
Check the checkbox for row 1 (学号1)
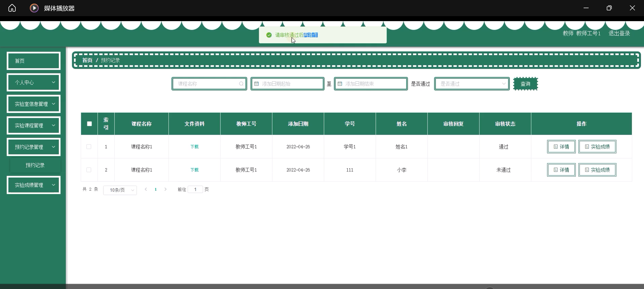89,147
